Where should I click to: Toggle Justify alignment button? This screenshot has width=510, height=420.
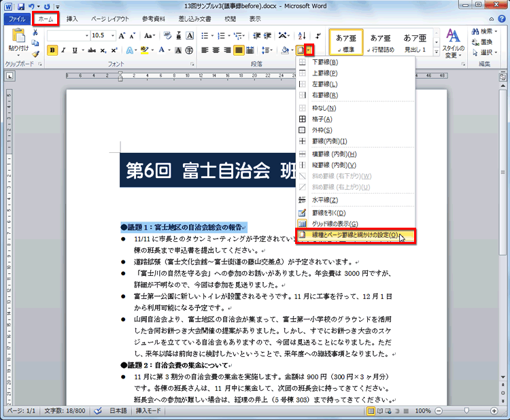(239, 50)
